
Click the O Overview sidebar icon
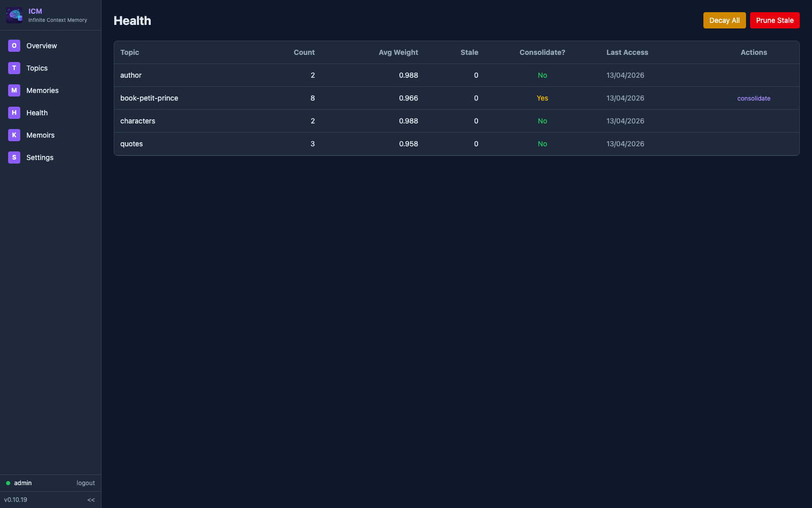click(x=14, y=46)
